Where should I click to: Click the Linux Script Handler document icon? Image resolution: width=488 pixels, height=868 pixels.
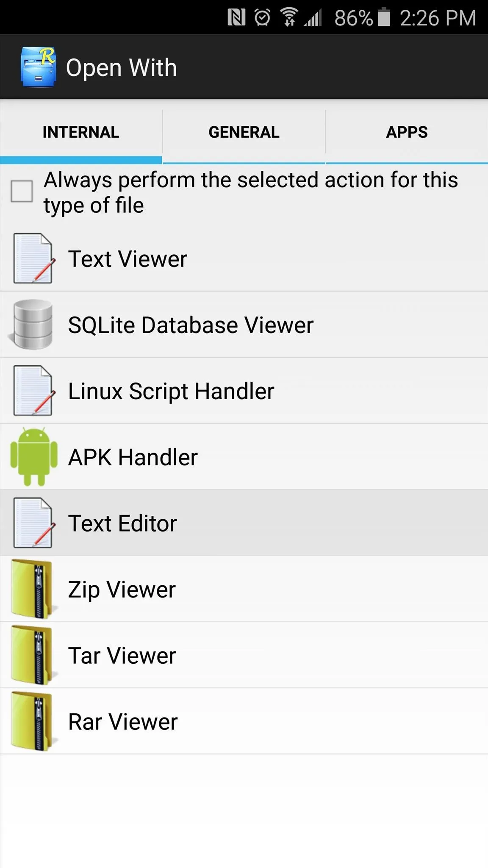tap(33, 391)
